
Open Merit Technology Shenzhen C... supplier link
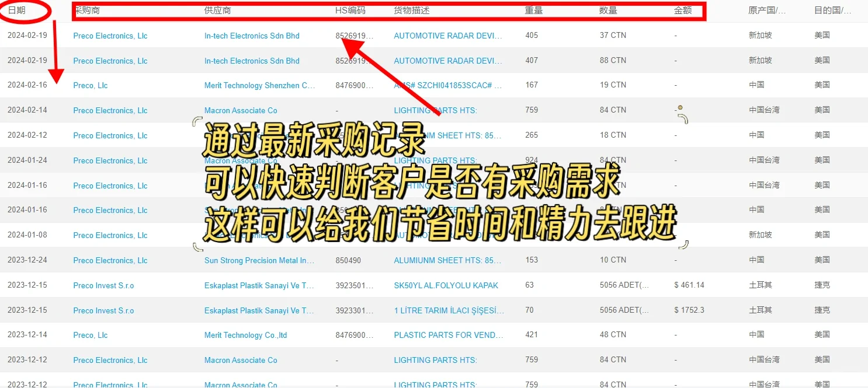[x=260, y=85]
